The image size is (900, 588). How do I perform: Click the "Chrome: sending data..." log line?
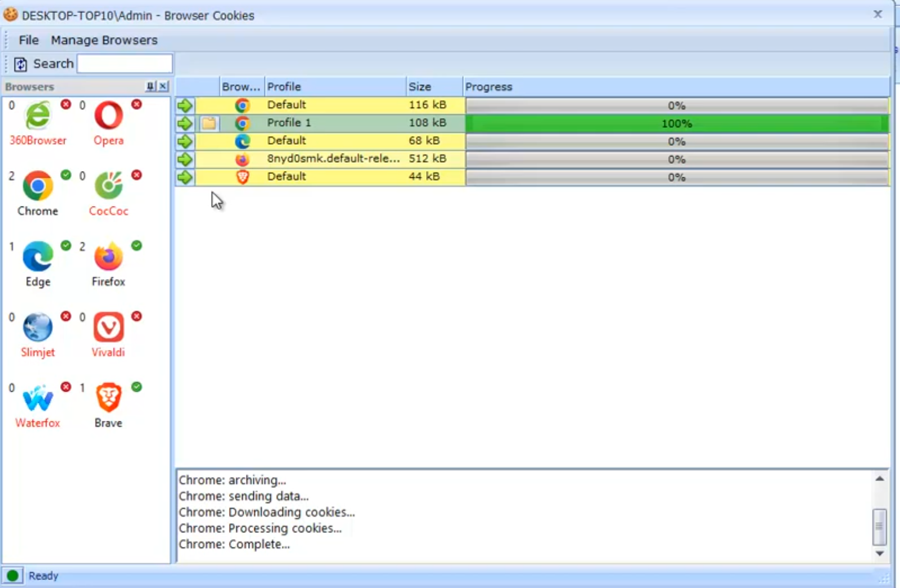pyautogui.click(x=244, y=497)
